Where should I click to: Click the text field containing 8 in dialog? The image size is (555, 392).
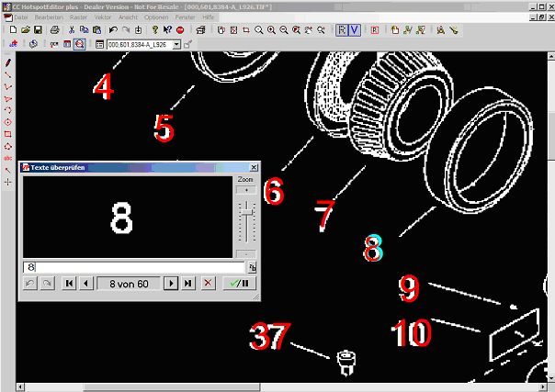[x=134, y=267]
